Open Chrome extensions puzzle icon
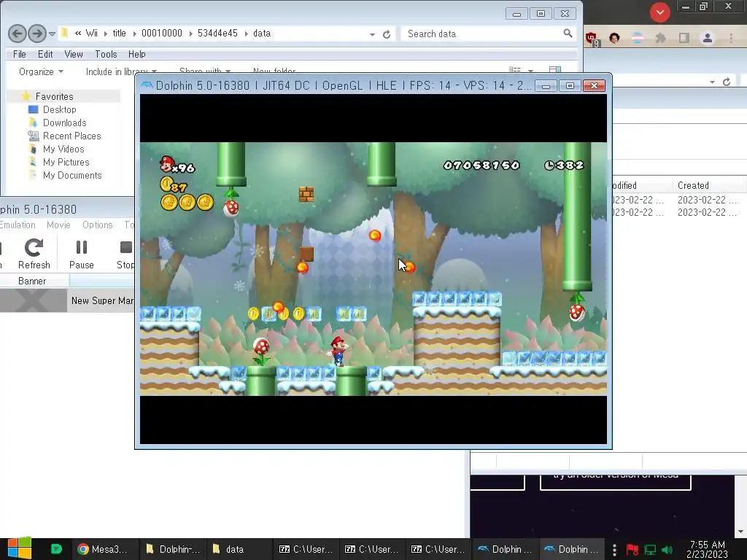The image size is (747, 560). coord(660,38)
